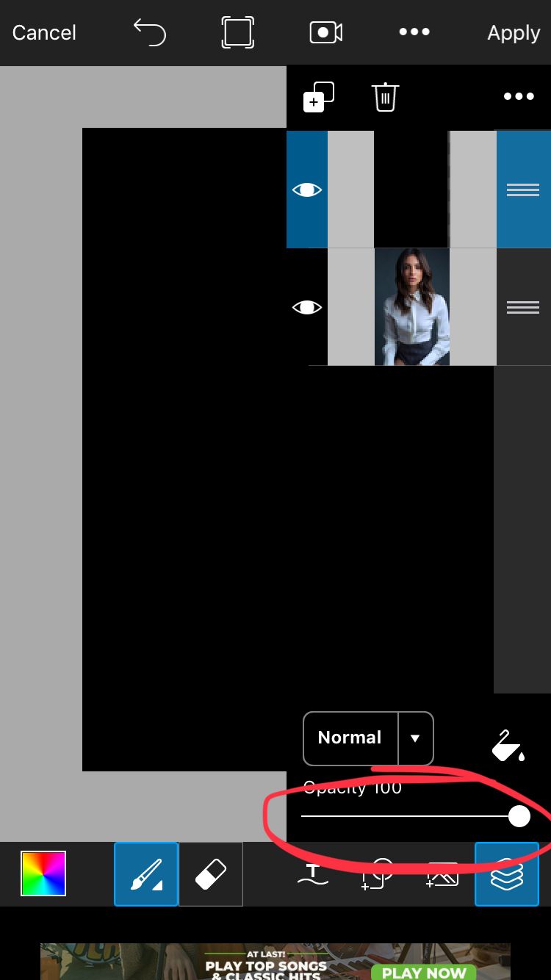Open the Normal blend mode dropdown
This screenshot has width=551, height=980.
(350, 738)
